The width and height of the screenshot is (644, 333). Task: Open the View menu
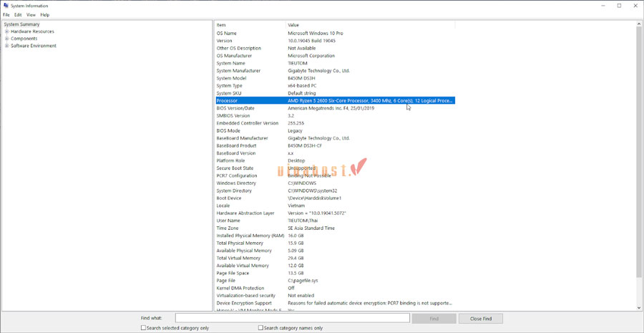31,15
